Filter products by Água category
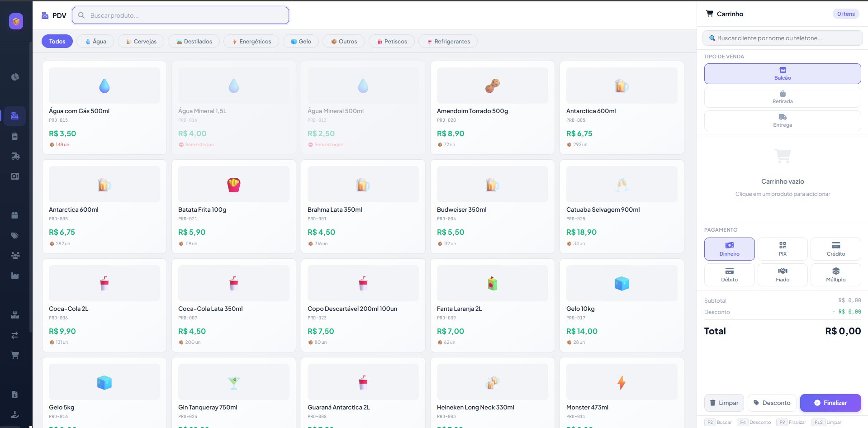This screenshot has height=428, width=868. 95,41
